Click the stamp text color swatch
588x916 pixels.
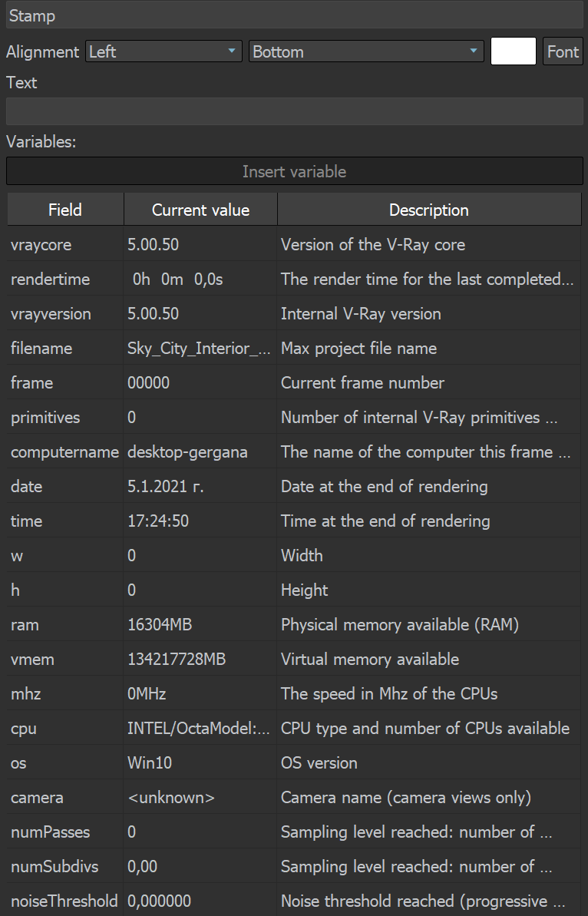tap(513, 51)
